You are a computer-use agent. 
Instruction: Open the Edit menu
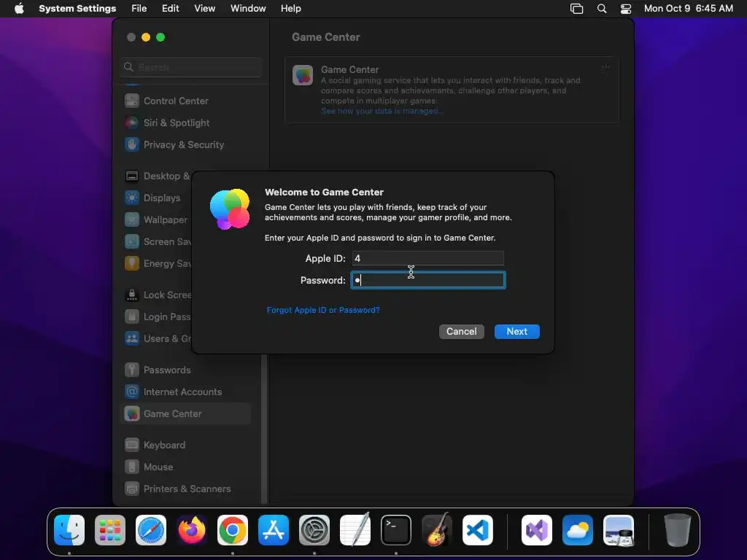pos(170,9)
